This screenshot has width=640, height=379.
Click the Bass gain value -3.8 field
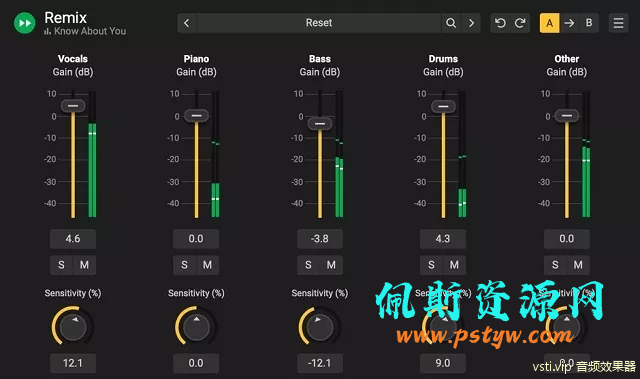(320, 239)
